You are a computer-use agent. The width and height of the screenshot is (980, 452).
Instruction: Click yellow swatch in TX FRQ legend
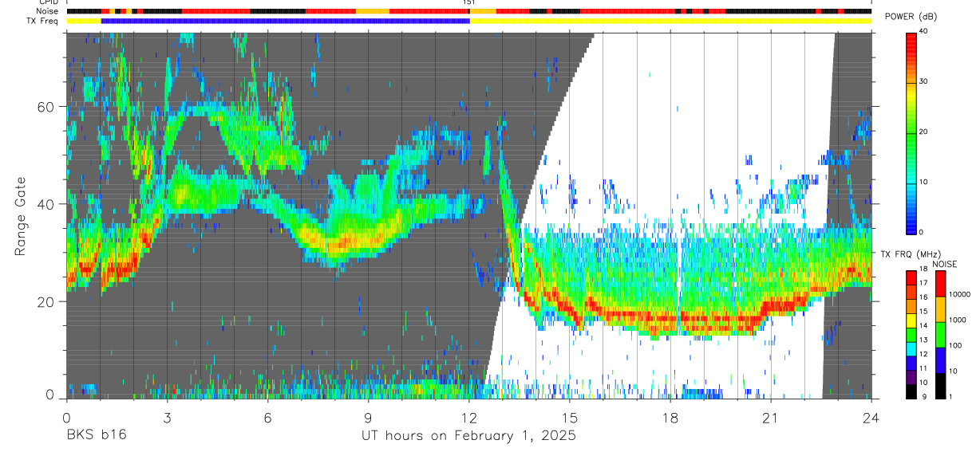click(911, 320)
